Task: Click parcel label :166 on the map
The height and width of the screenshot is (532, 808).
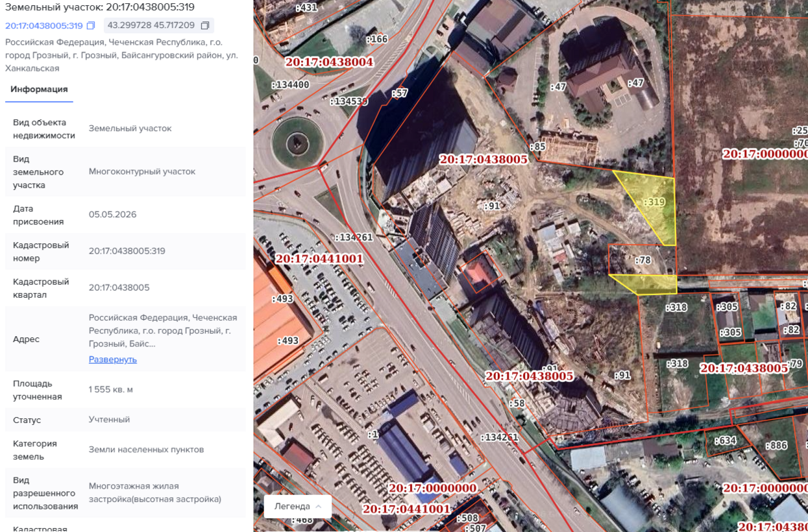Action: [x=376, y=40]
